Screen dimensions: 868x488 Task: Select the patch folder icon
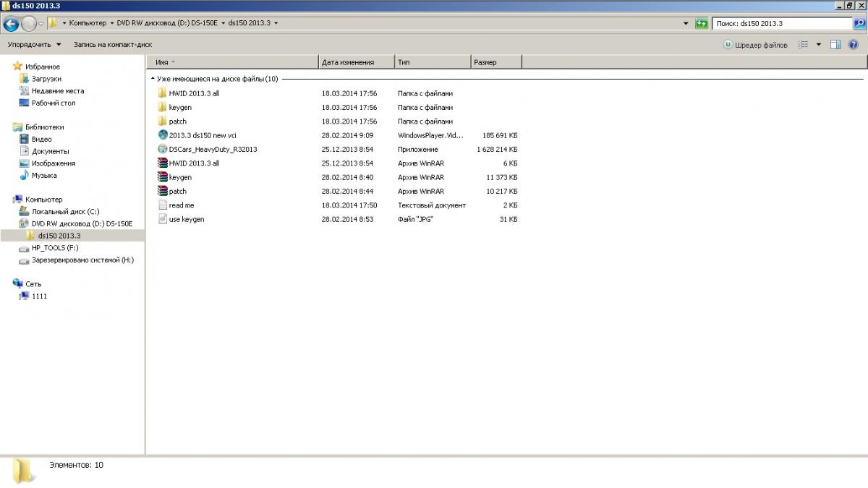162,121
